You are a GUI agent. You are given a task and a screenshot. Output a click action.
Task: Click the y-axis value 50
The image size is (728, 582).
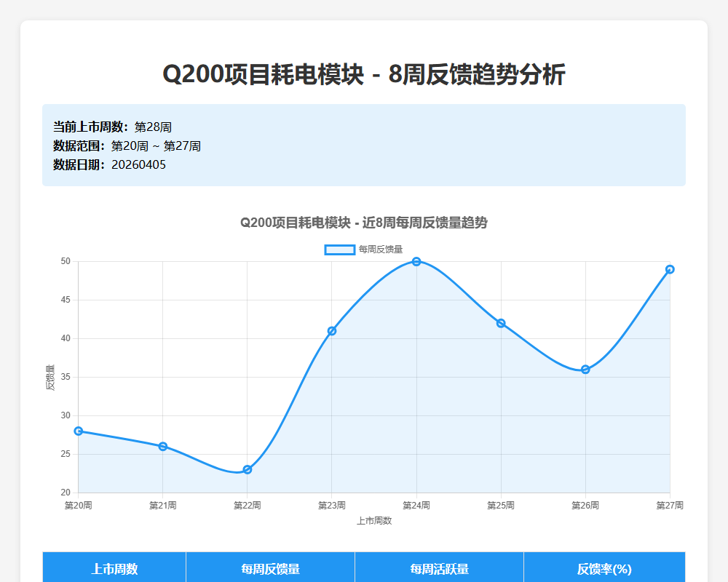[66, 261]
